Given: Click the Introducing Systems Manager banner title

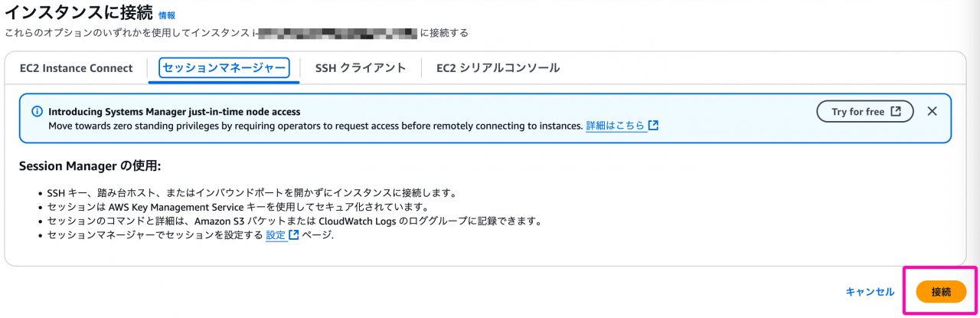Looking at the screenshot, I should pos(175,112).
